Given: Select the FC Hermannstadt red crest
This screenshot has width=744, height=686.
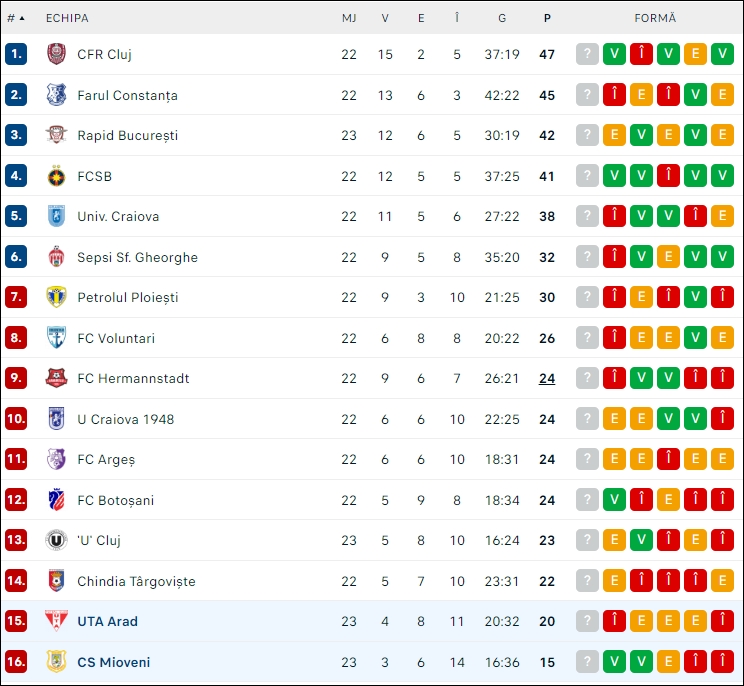Looking at the screenshot, I should [x=56, y=378].
